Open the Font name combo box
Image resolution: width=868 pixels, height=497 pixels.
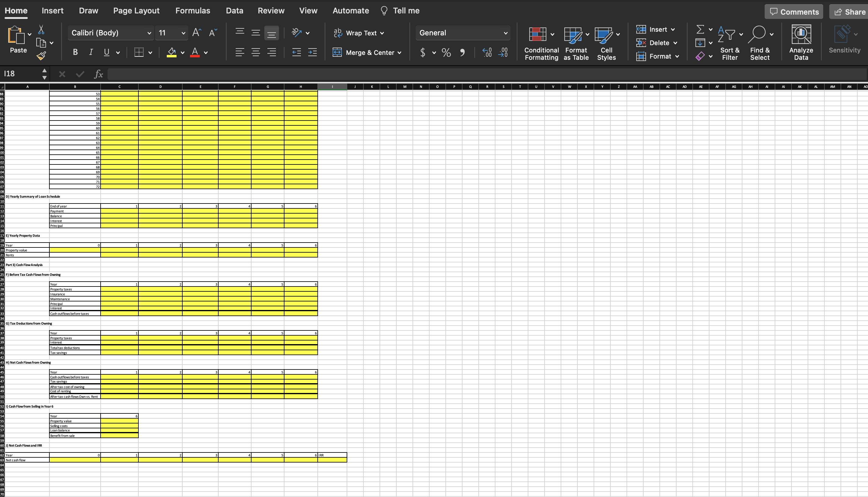point(111,33)
